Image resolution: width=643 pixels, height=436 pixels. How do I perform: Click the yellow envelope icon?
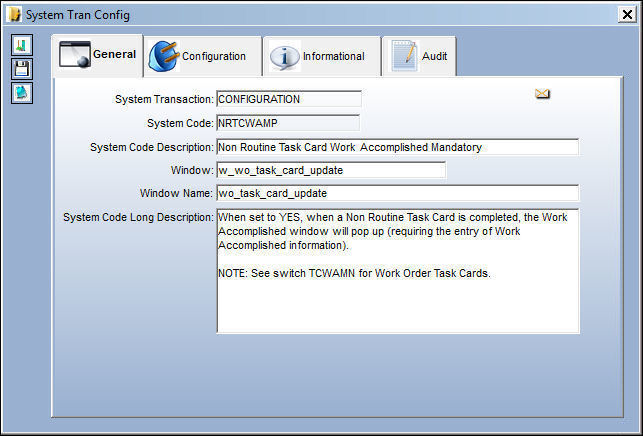[x=542, y=94]
